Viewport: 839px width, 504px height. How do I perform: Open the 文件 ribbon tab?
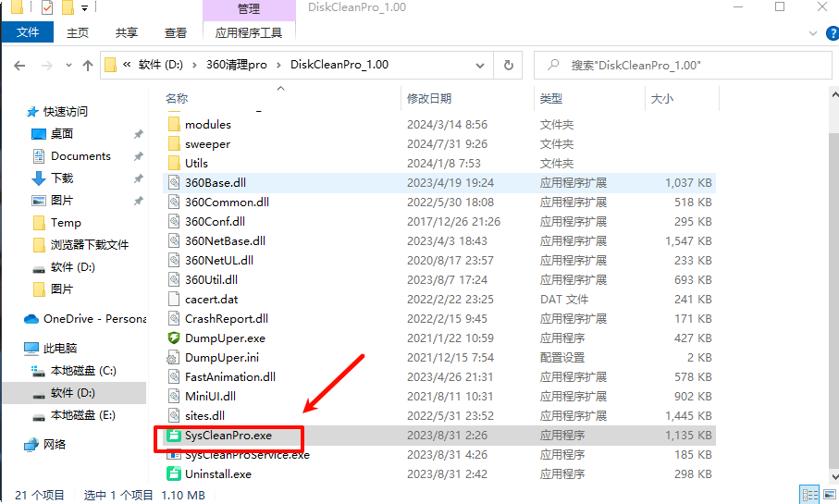(28, 32)
